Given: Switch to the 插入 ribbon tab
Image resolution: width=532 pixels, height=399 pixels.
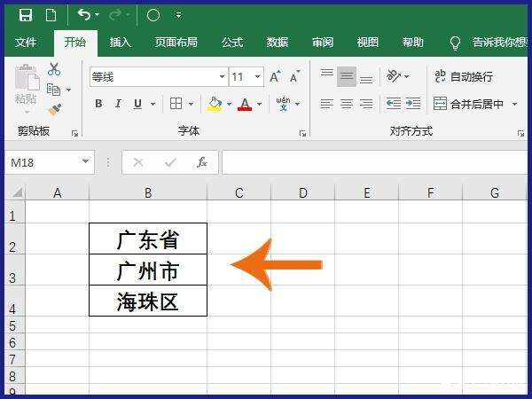Looking at the screenshot, I should pos(120,43).
